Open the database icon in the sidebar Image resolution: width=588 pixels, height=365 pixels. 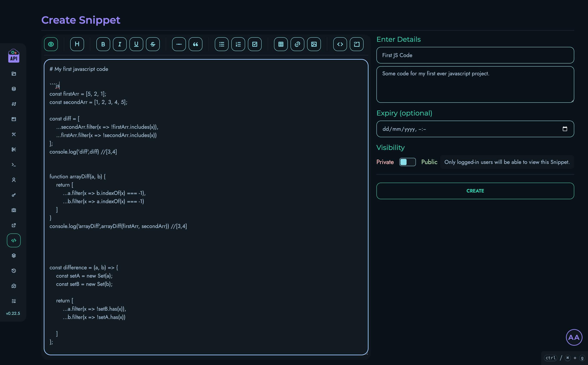point(14,89)
